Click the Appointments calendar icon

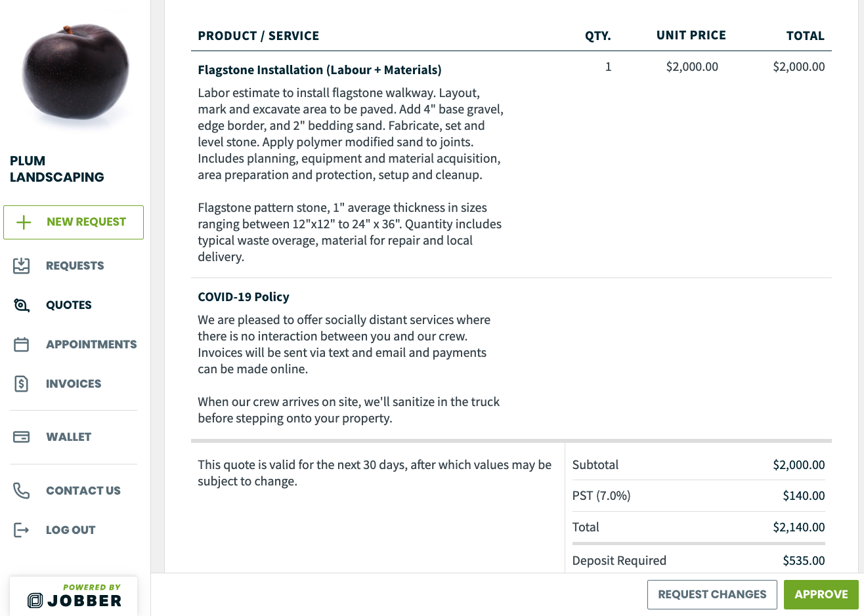click(x=22, y=344)
